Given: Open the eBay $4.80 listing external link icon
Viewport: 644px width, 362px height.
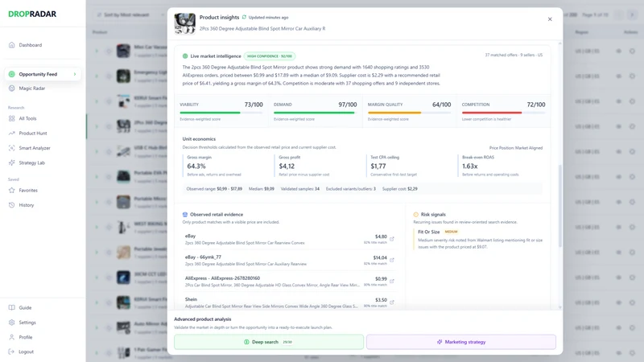Looking at the screenshot, I should click(x=392, y=239).
